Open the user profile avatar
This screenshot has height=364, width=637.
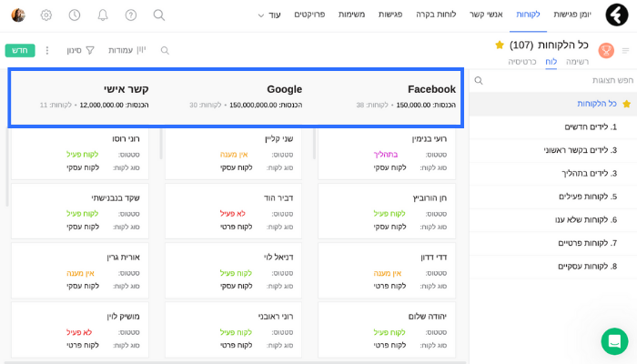pos(18,15)
